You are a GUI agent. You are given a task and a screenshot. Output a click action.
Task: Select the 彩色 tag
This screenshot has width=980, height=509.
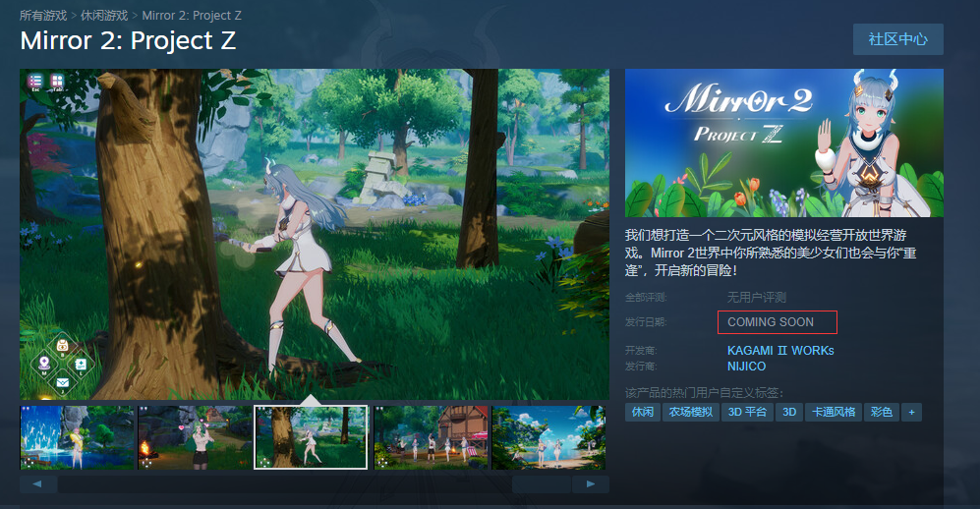[882, 412]
